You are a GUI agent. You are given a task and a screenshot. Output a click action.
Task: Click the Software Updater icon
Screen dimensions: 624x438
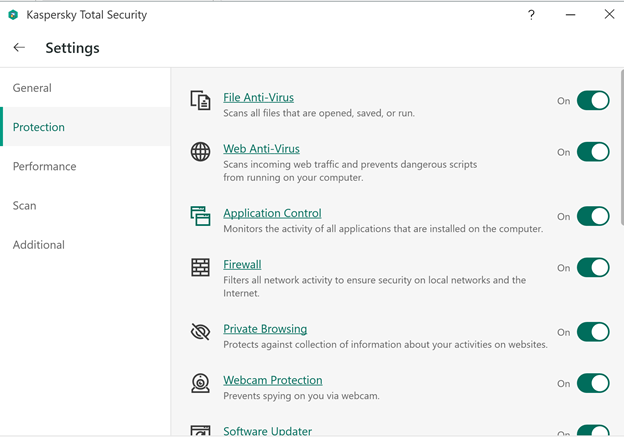tap(200, 431)
